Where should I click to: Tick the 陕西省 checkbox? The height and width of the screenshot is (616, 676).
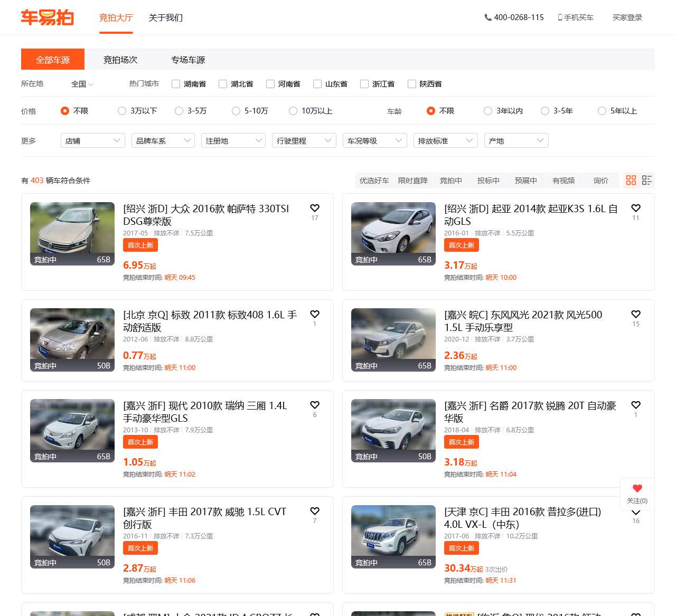412,84
